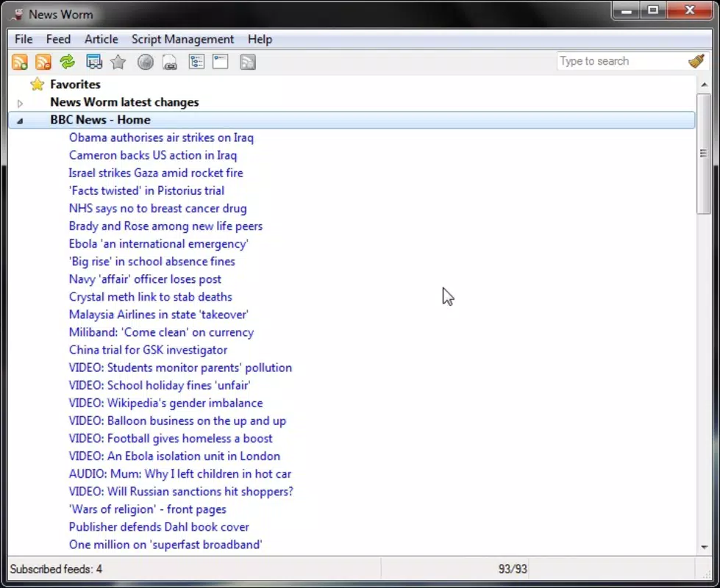Screen dimensions: 720x588
Task: Click the scrollbar down arrow
Action: pos(704,547)
